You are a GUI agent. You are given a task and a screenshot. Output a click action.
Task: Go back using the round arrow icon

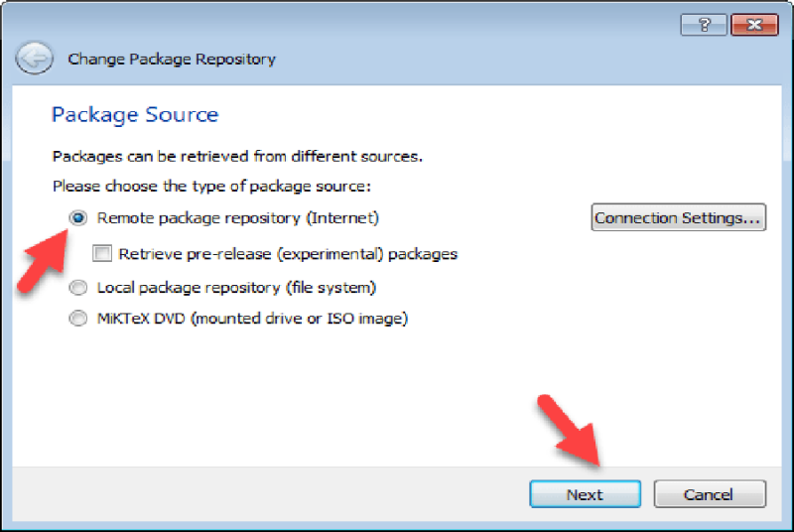34,59
